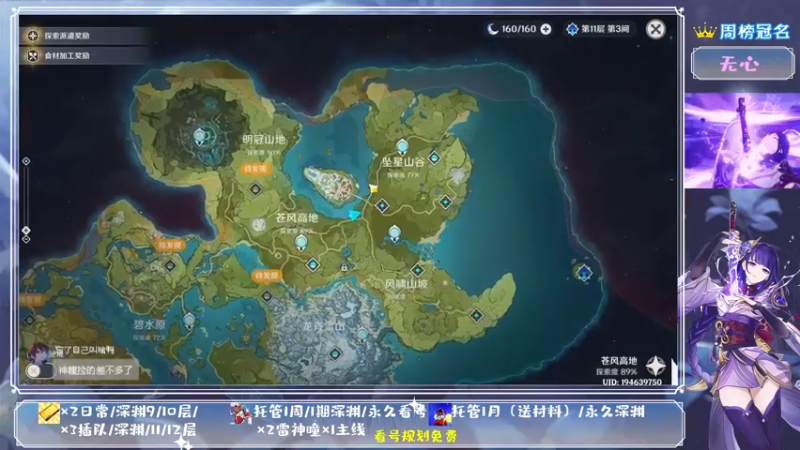Click the resin moon icon by 160/160
The width and height of the screenshot is (800, 450).
click(x=492, y=29)
